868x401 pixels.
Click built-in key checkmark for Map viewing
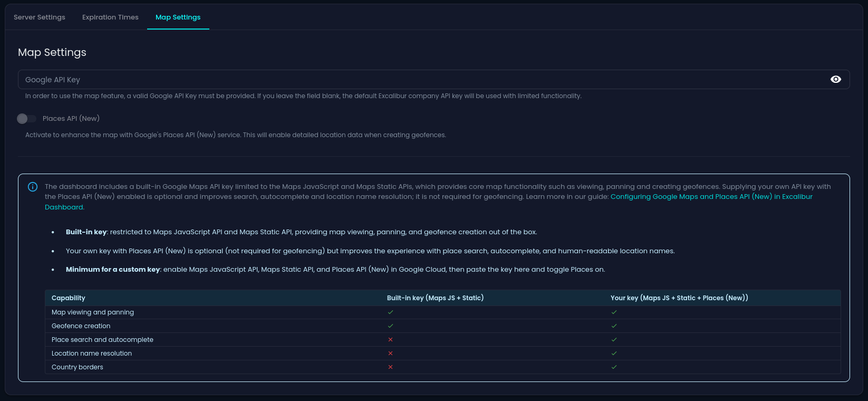[391, 312]
